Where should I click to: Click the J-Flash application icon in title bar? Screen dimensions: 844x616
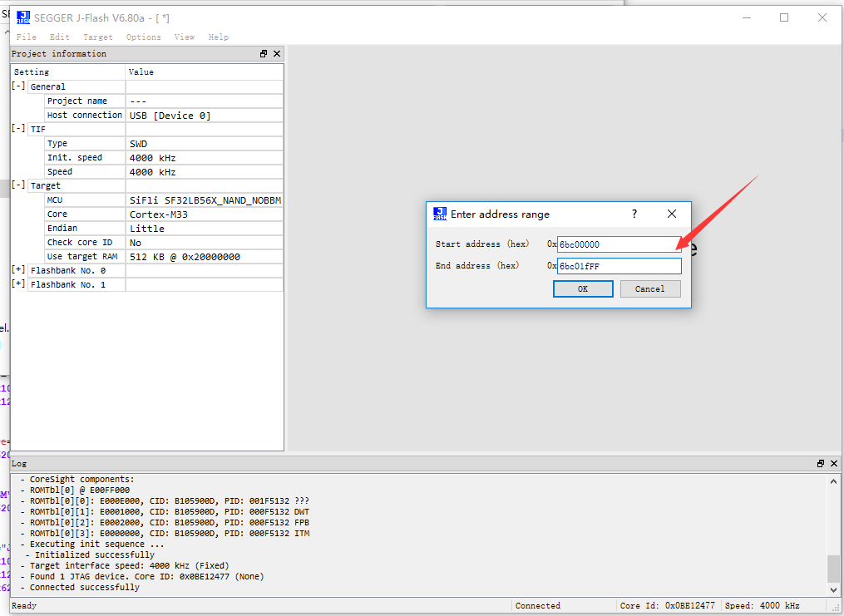[x=23, y=17]
